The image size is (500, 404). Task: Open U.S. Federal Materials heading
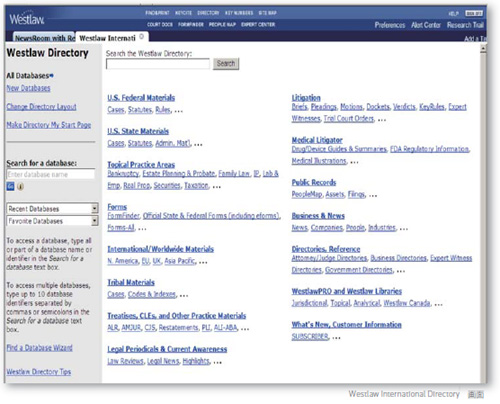click(141, 98)
